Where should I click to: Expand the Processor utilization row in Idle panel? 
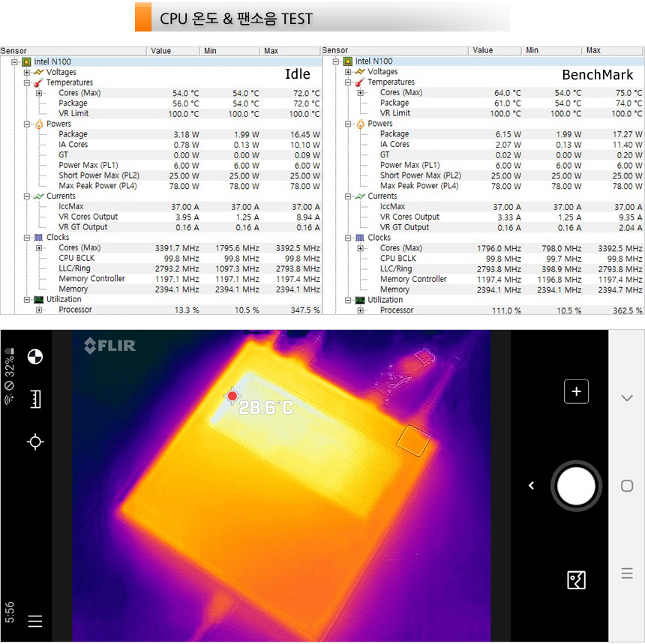coord(39,310)
